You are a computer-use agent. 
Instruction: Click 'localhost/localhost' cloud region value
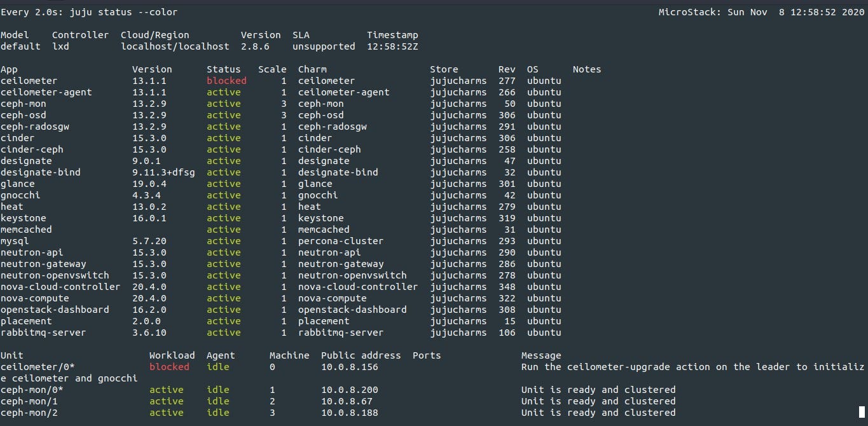click(x=175, y=46)
